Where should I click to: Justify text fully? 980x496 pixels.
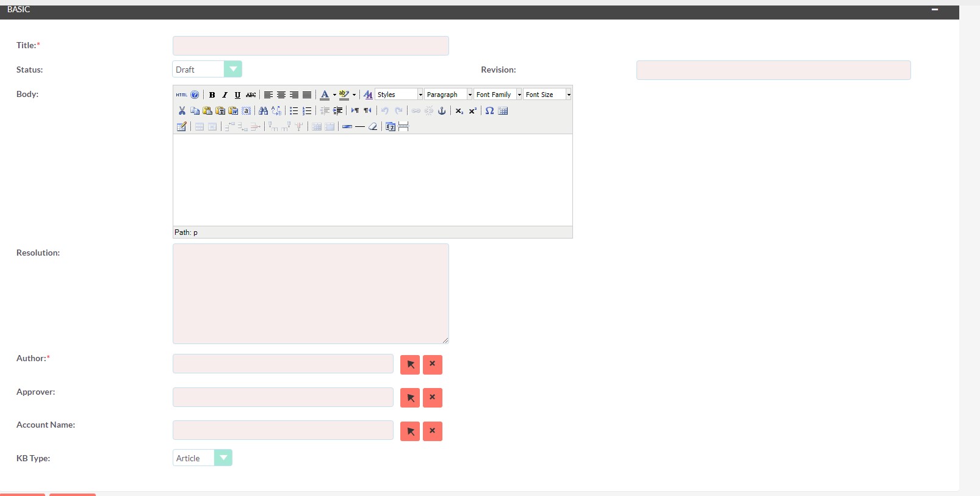click(307, 95)
